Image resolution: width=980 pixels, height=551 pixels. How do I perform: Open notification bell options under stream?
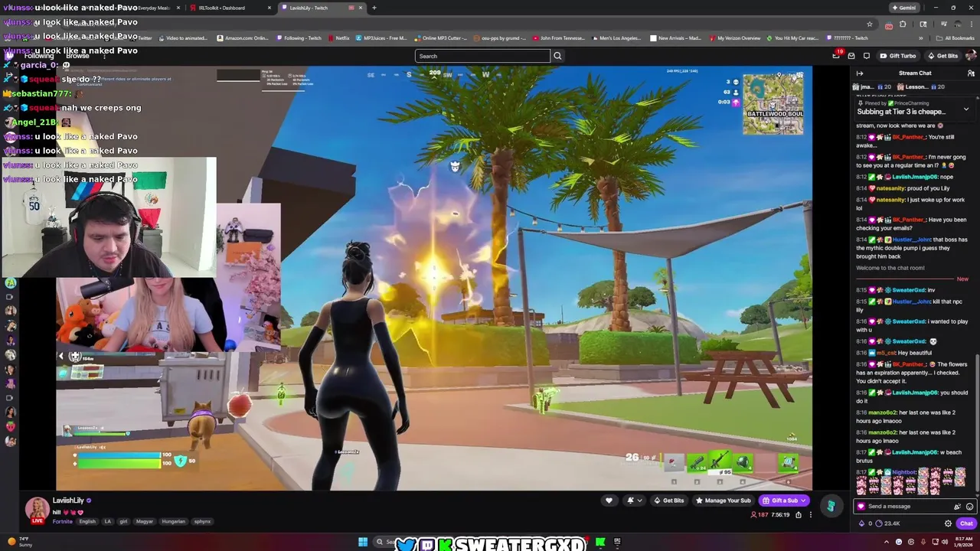coord(634,500)
